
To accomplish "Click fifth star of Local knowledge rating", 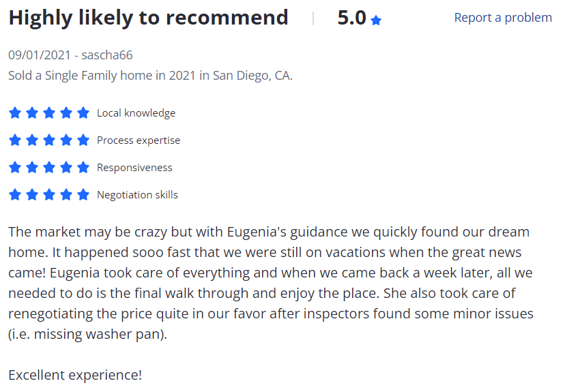I will pyautogui.click(x=83, y=112).
